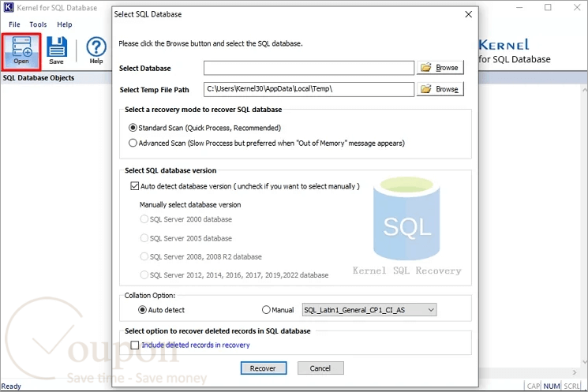Click vertical scrollbar down arrow in main window
Screen dimensions: 588x392
click(x=585, y=362)
